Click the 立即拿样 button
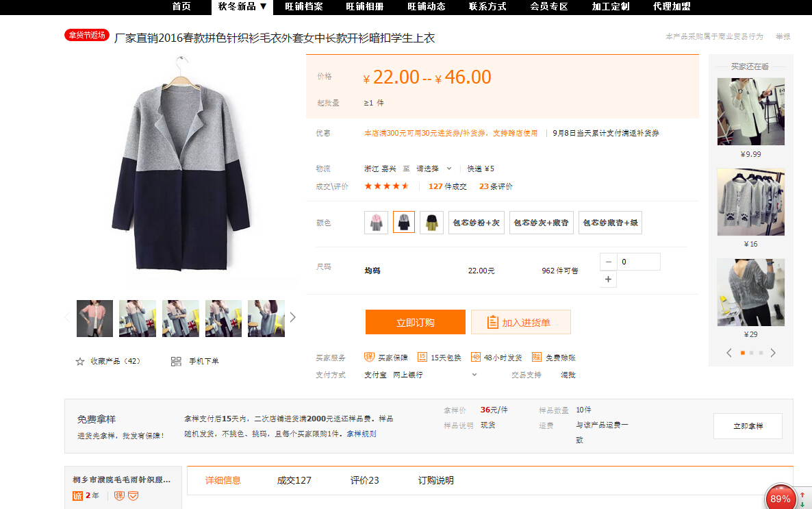The height and width of the screenshot is (509, 812). (748, 426)
